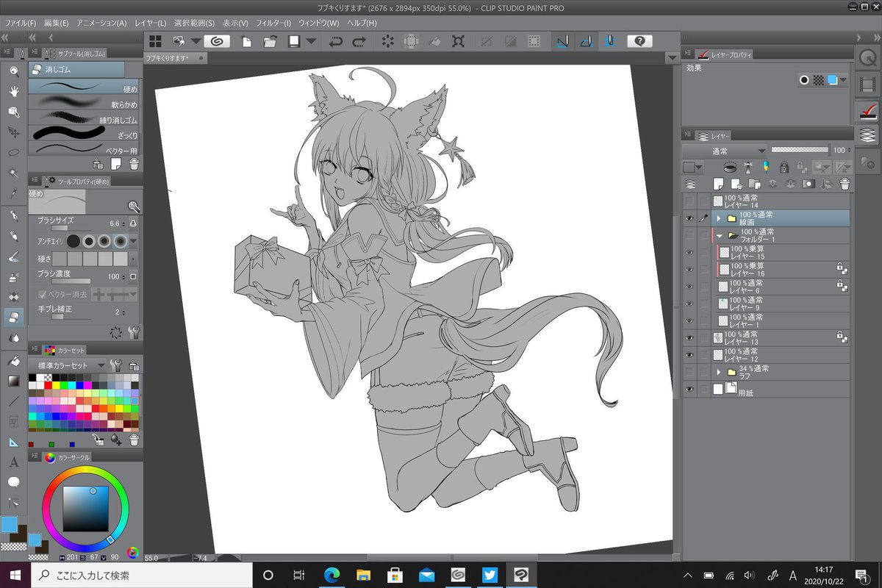Select the Move layer tool
Viewport: 882px width, 588px height.
click(x=13, y=132)
